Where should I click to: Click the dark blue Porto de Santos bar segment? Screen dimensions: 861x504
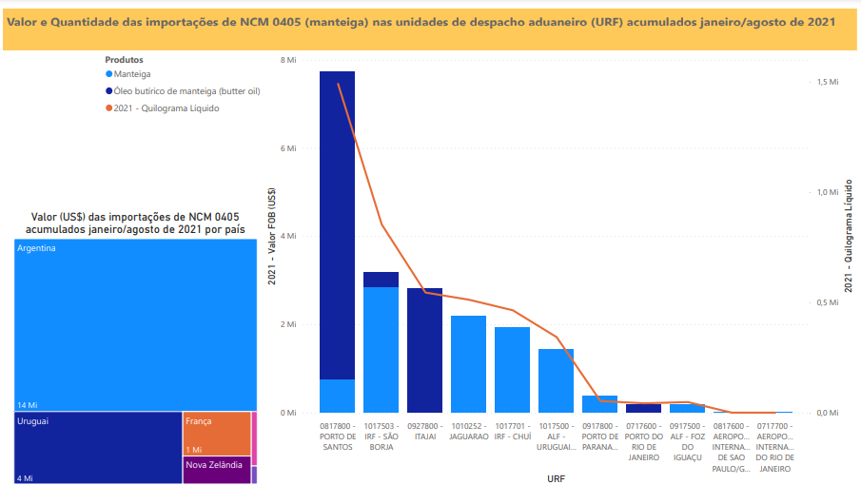[x=337, y=225]
